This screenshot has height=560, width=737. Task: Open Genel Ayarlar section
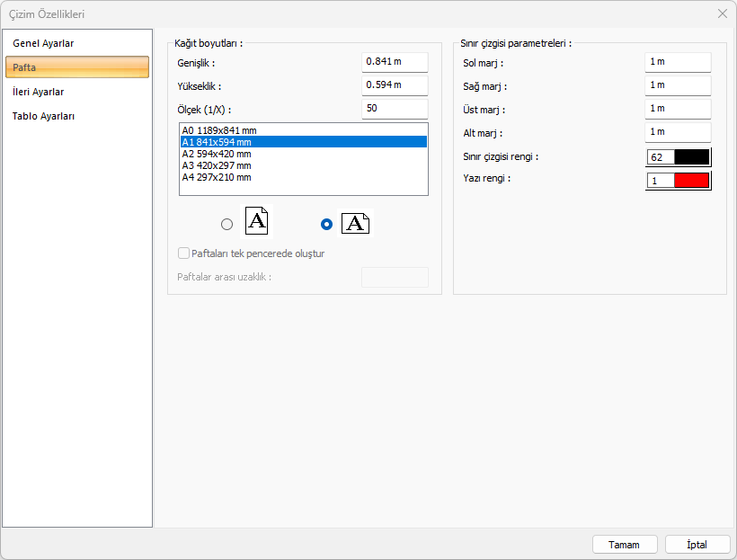click(43, 43)
